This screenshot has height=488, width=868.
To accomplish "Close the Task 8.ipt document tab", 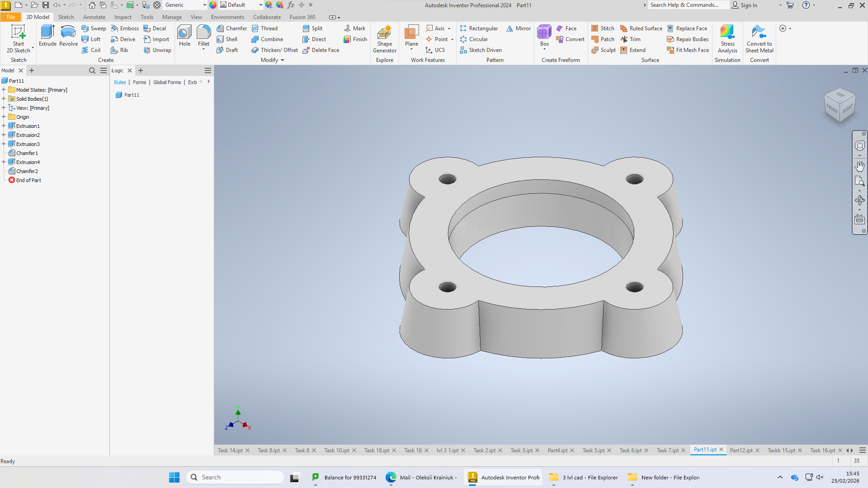I will pyautogui.click(x=314, y=450).
